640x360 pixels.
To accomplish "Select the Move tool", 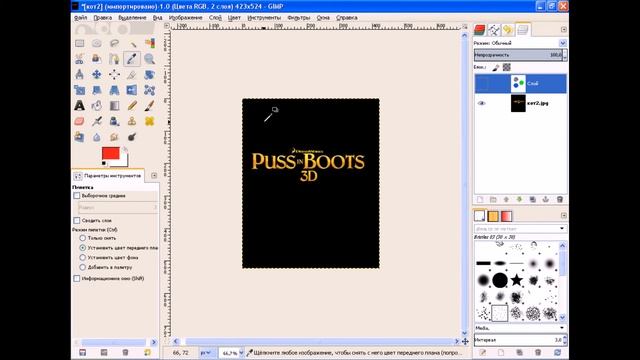I will 97,74.
